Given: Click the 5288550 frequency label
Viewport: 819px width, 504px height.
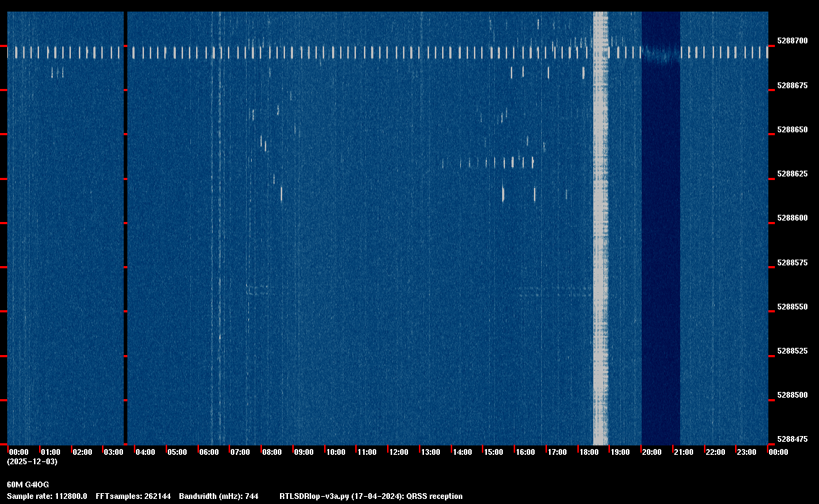Looking at the screenshot, I should point(792,307).
